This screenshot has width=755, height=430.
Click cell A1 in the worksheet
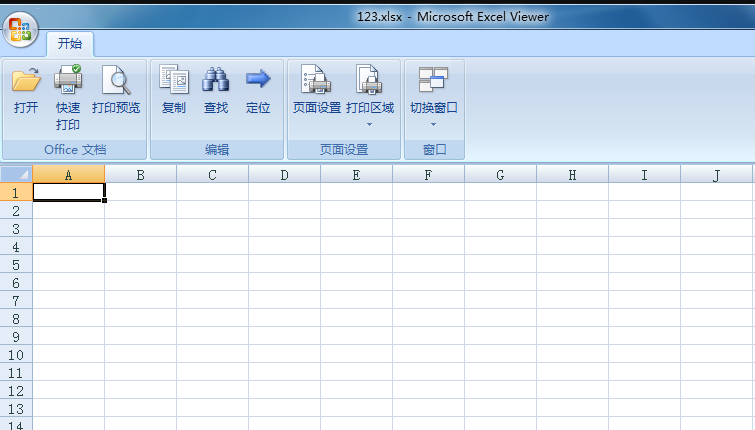68,192
